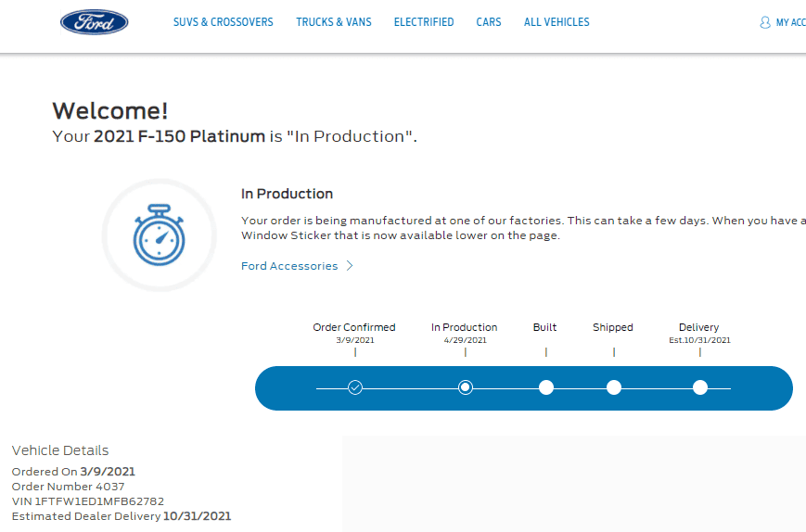Screen dimensions: 806x532
Task: Open the Electrified menu
Action: coord(424,22)
